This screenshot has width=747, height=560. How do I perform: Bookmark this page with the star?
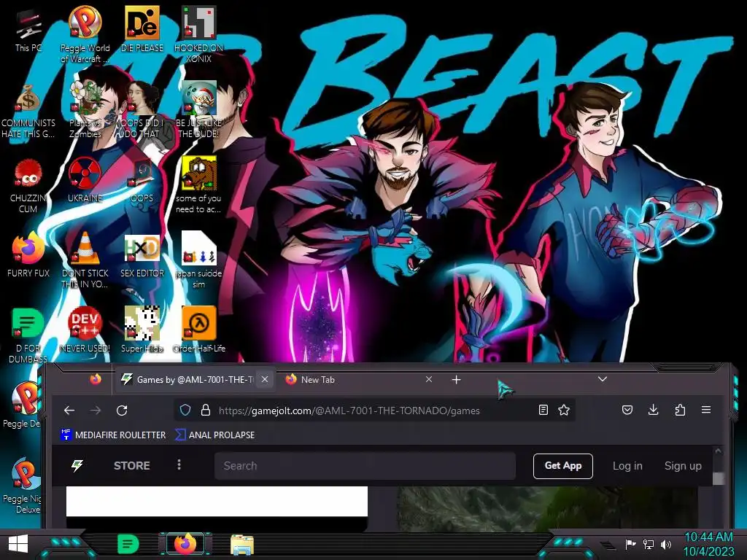[564, 410]
